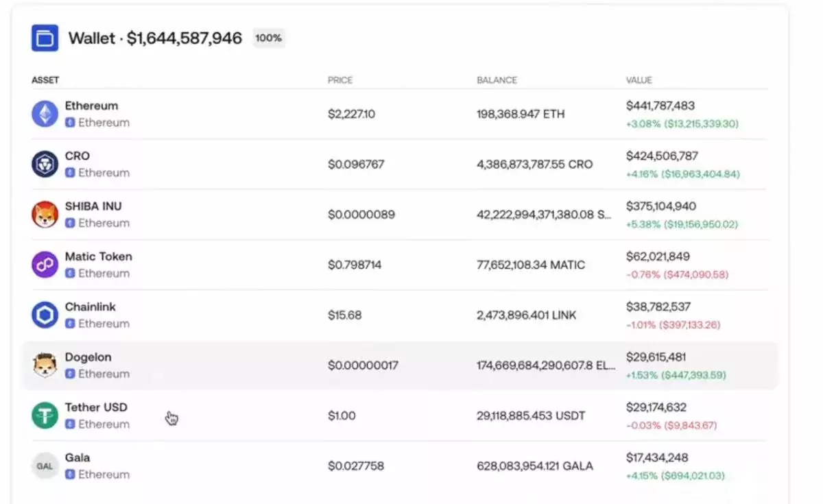Viewport: 823px width, 504px height.
Task: Click the Matic value $62,021,849
Action: pos(658,256)
